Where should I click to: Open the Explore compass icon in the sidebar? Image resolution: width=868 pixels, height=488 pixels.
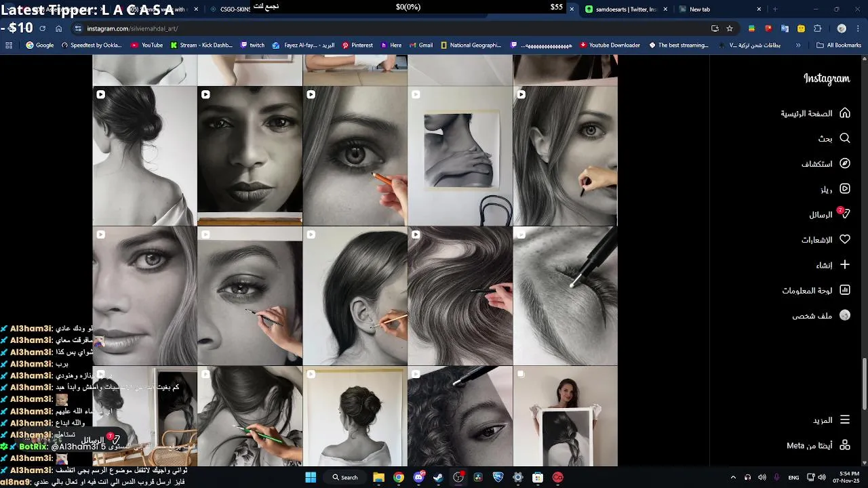pyautogui.click(x=844, y=163)
